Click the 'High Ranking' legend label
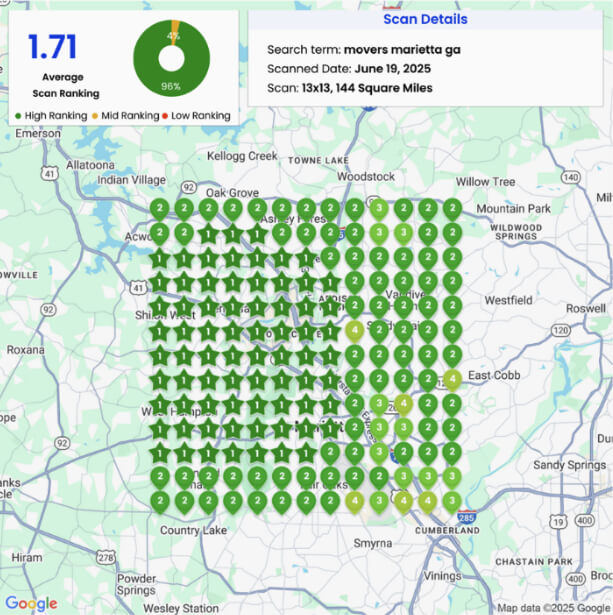Viewport: 613px width, 615px height. [56, 116]
